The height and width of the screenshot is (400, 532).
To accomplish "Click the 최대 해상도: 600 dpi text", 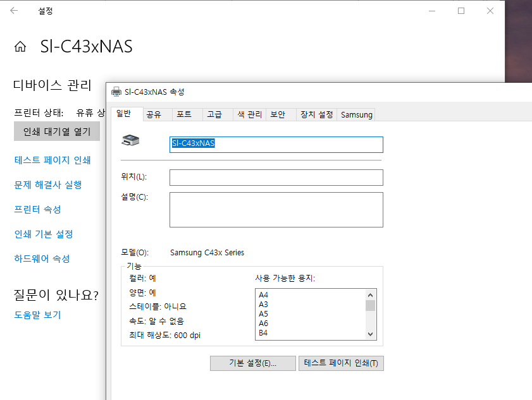I will (x=164, y=336).
